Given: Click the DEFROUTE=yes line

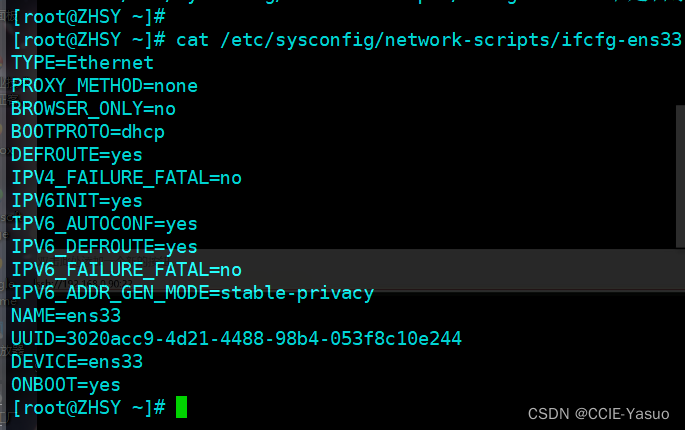Looking at the screenshot, I should pyautogui.click(x=77, y=155).
